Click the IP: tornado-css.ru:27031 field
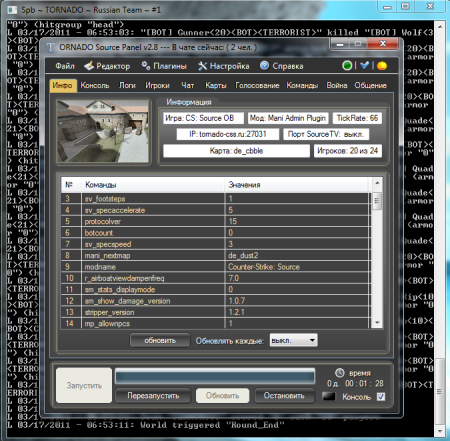 point(228,134)
